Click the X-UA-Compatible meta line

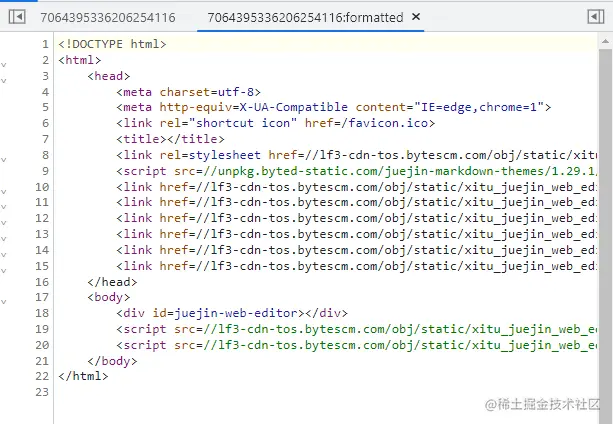point(333,107)
